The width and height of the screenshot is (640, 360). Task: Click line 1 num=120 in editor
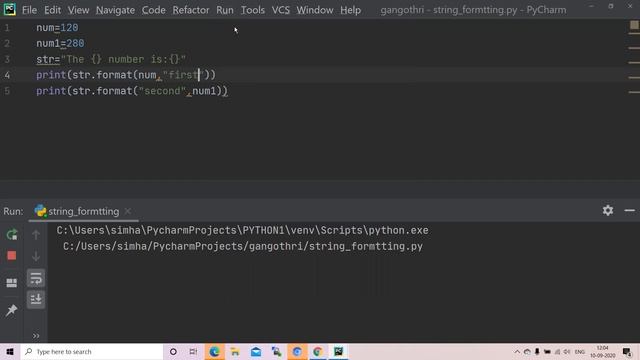coord(57,28)
